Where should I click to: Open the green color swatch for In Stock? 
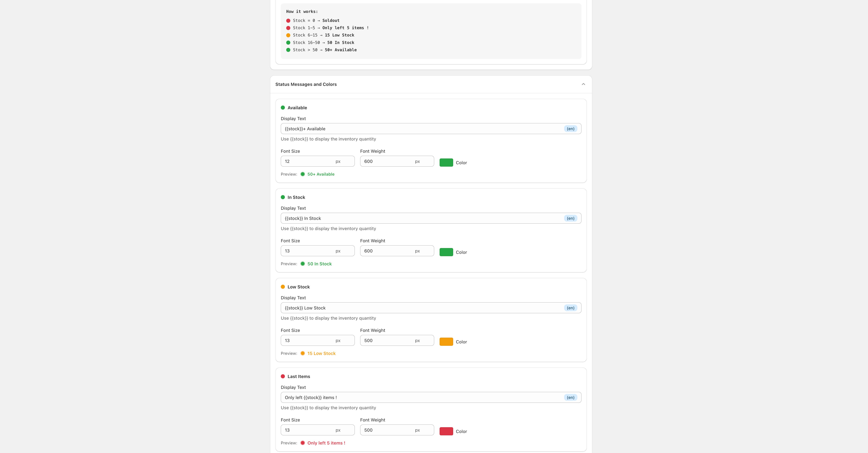tap(446, 252)
